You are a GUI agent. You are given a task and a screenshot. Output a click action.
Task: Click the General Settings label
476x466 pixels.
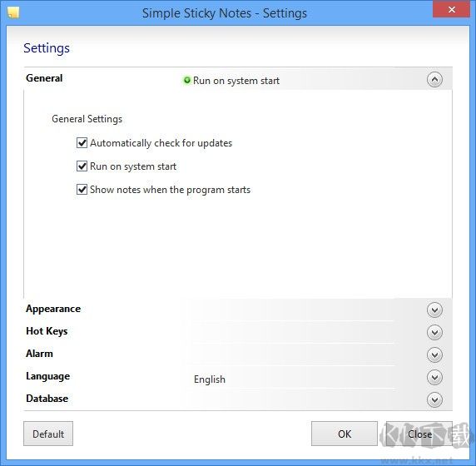tap(87, 119)
